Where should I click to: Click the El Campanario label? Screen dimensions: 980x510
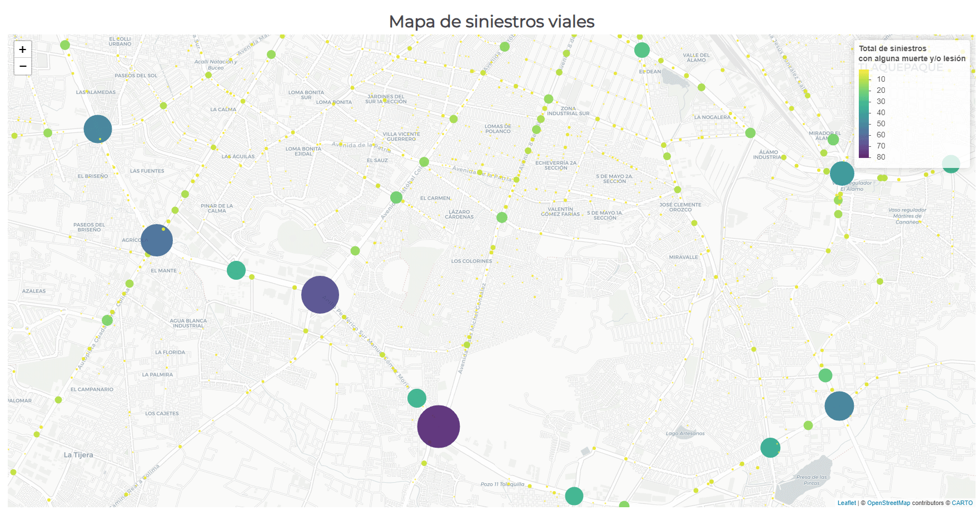(92, 389)
